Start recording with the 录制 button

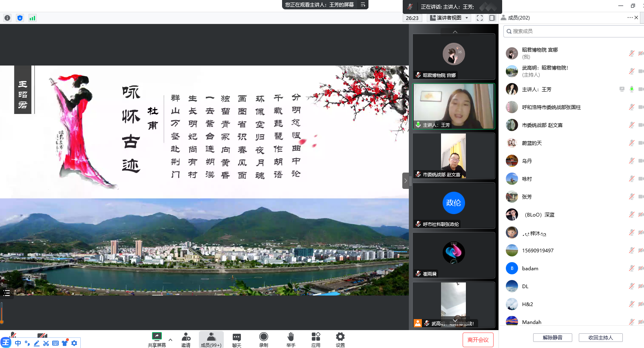pyautogui.click(x=264, y=339)
